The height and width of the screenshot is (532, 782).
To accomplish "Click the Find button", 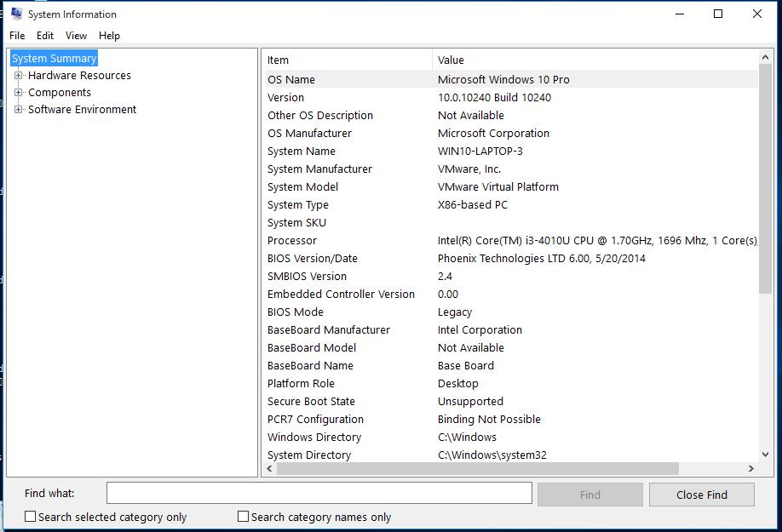I will (x=589, y=495).
